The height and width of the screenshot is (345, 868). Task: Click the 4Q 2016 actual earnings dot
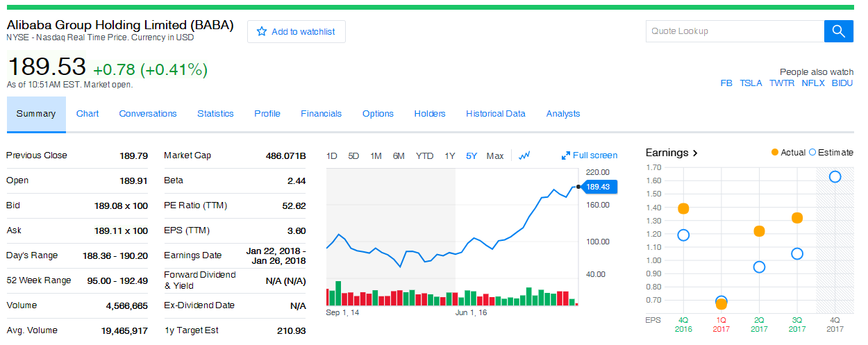click(683, 209)
